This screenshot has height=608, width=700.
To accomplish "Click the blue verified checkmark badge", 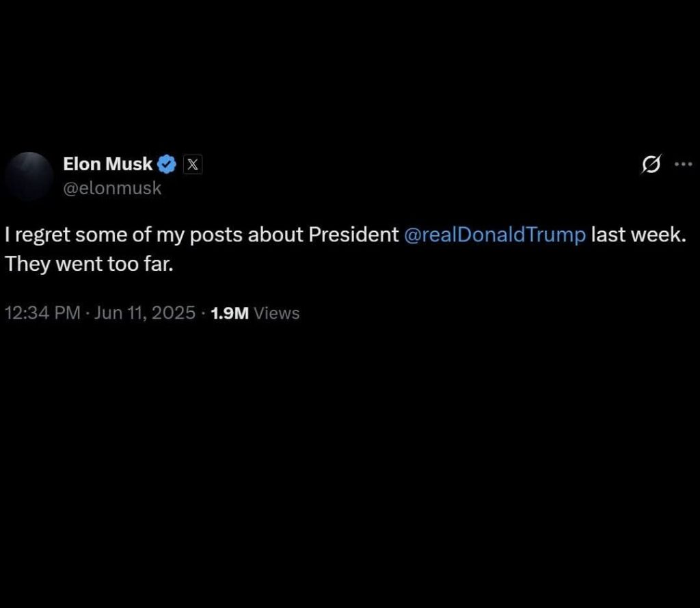I will (x=167, y=164).
